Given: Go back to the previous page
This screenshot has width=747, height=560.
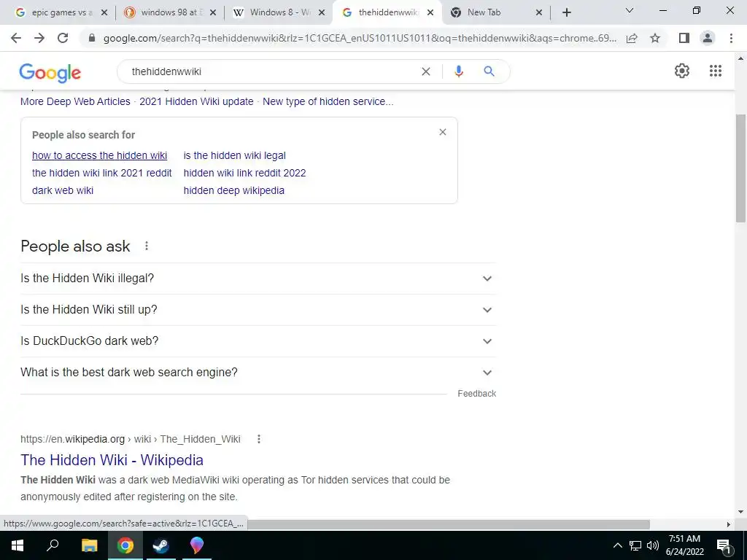Looking at the screenshot, I should click(16, 38).
